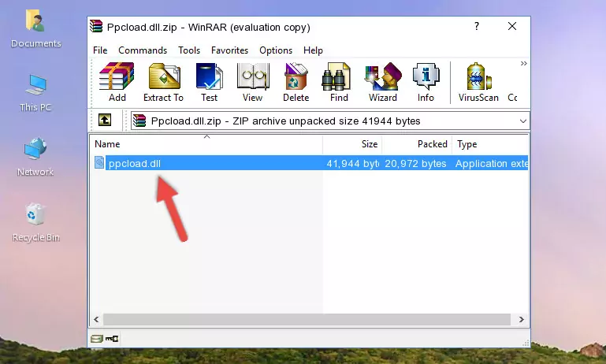
Task: Click the key password icon in status bar
Action: [112, 339]
